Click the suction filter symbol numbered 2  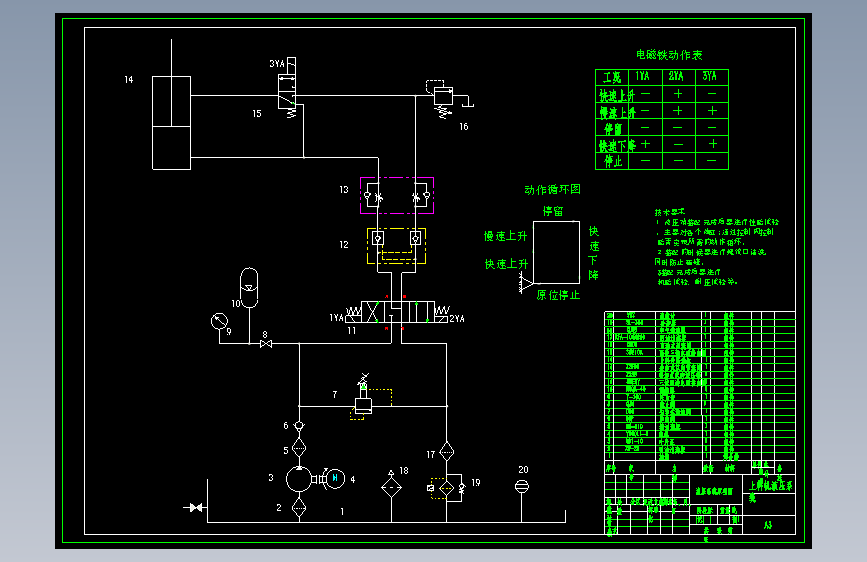point(299,507)
